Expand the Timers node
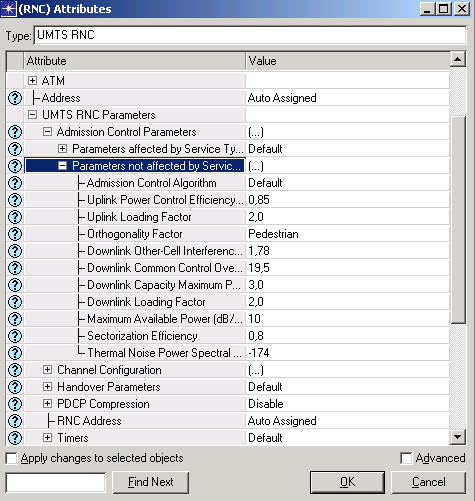 coord(47,438)
